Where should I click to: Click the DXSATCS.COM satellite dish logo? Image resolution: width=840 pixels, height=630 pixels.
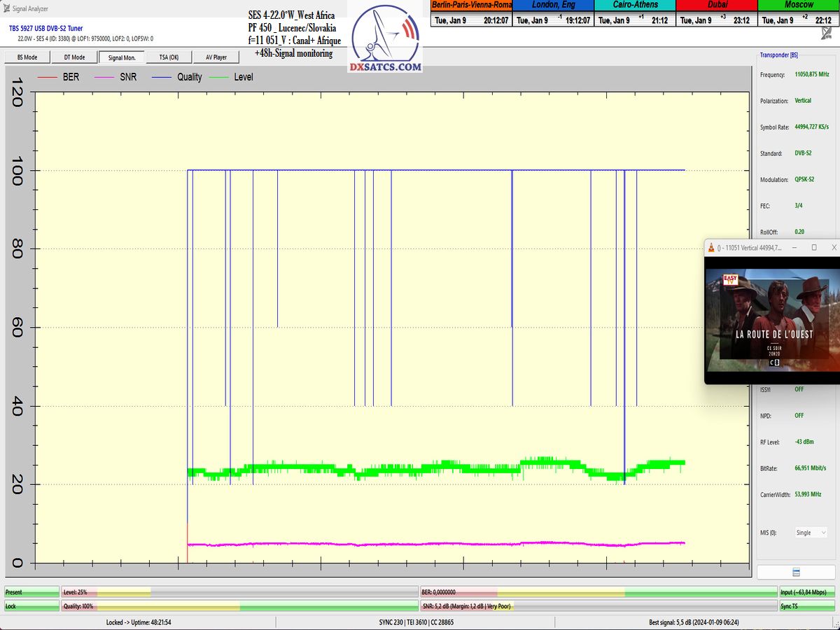coord(385,40)
